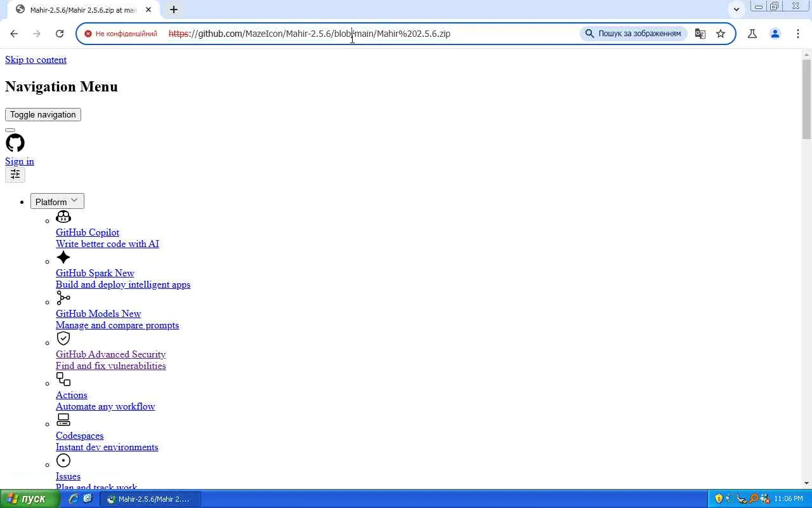
Task: Expand the tab search dropdown
Action: [x=737, y=10]
